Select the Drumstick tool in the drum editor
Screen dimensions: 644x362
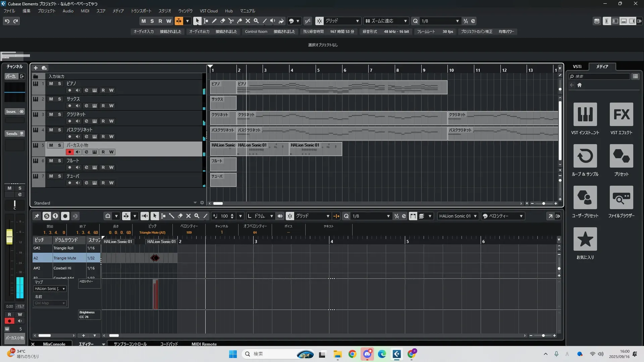tap(171, 216)
